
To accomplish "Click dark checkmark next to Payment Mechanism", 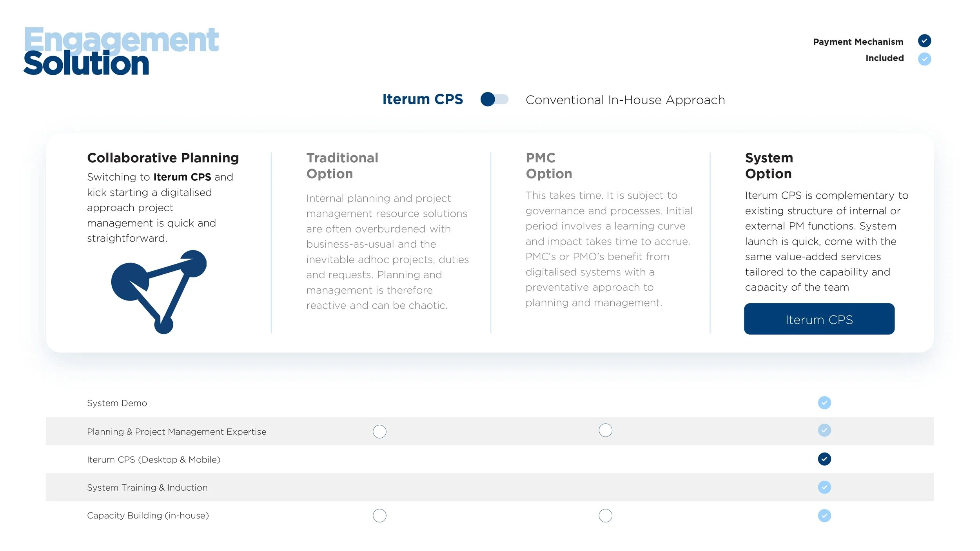I will (924, 41).
